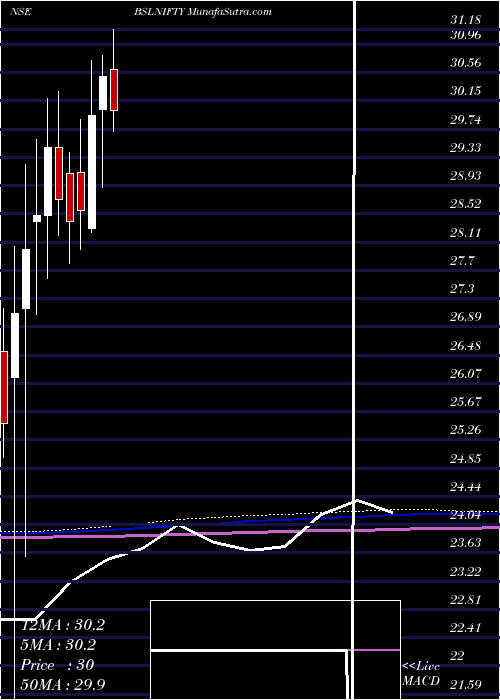Screen dimensions: 500x700
Task: Click the 28.93 price axis label
Action: click(466, 175)
